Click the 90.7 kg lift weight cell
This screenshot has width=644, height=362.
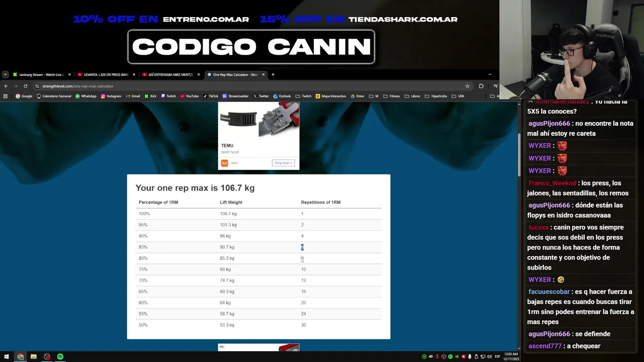(x=227, y=247)
